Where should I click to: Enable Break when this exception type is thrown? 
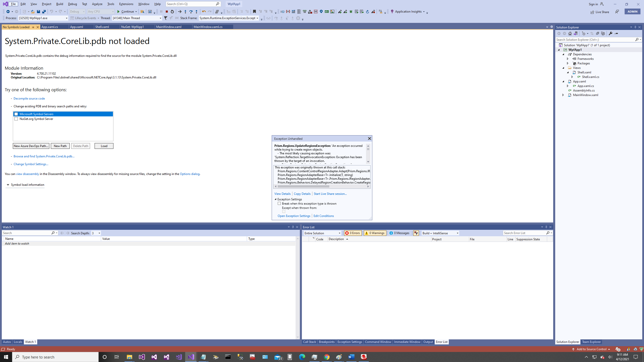point(279,203)
